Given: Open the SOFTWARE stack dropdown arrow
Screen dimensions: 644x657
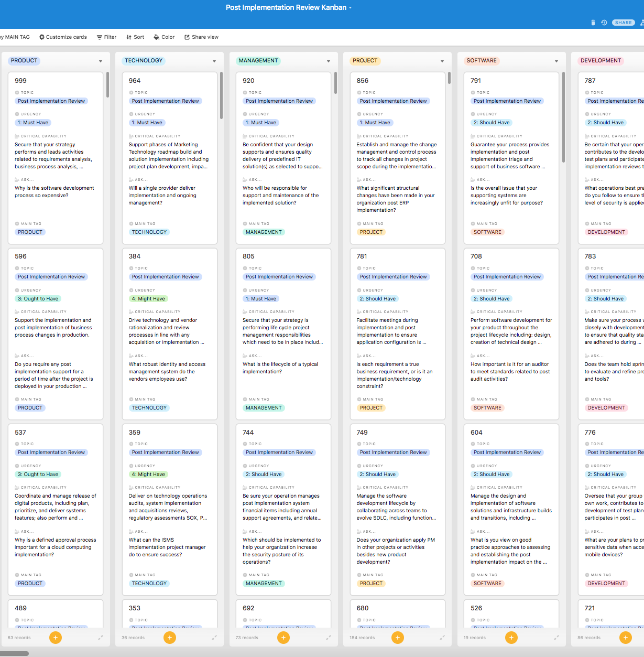Looking at the screenshot, I should (556, 61).
